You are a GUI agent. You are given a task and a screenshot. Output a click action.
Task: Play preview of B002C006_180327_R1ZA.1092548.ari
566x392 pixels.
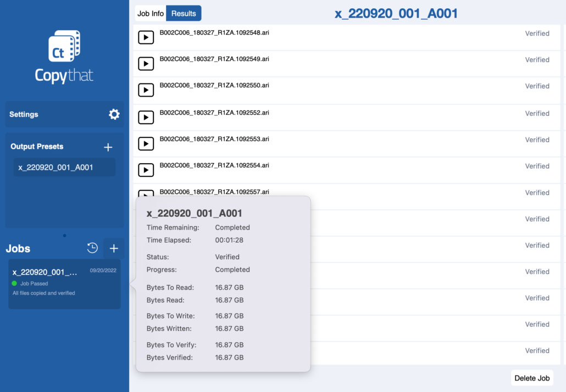pos(146,37)
